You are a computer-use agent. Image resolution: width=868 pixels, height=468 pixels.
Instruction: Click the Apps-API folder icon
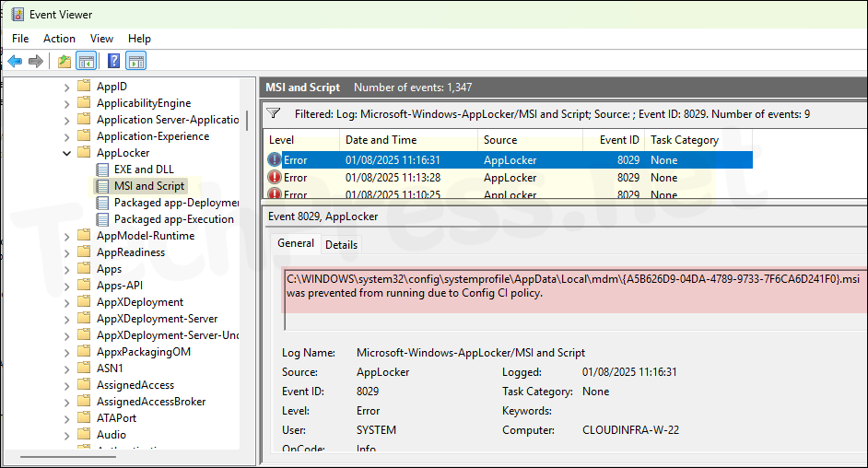pyautogui.click(x=84, y=285)
